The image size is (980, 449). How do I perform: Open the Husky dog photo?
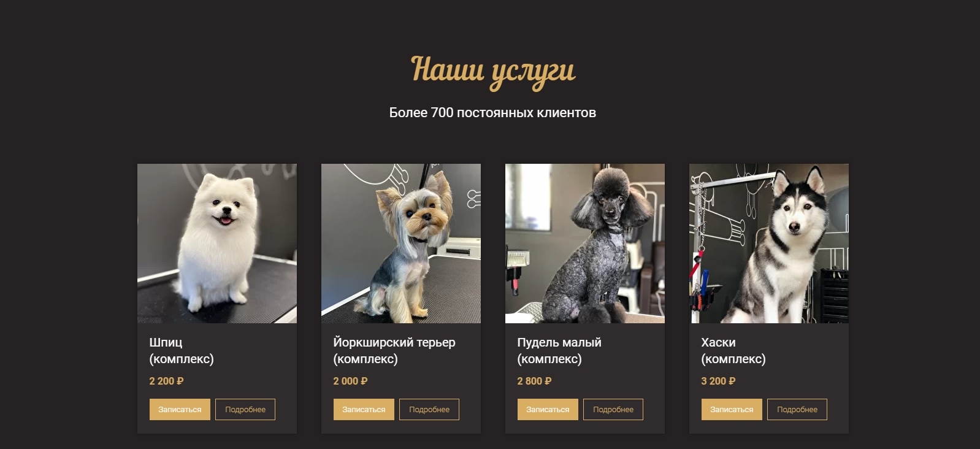(769, 244)
